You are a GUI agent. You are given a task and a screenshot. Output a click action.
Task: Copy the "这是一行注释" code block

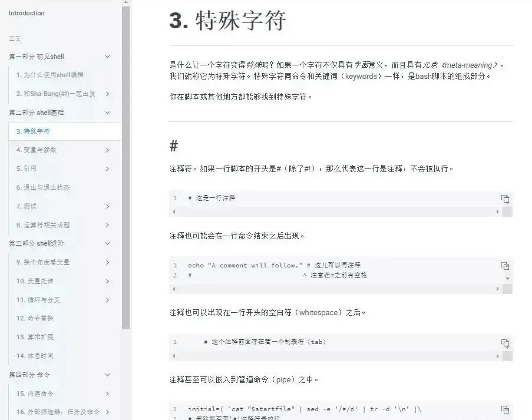505,199
